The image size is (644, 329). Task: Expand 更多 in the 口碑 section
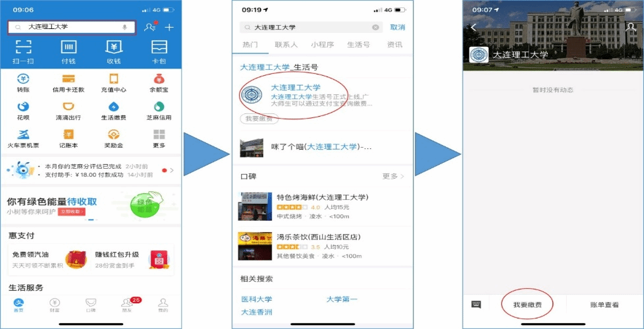tap(393, 177)
